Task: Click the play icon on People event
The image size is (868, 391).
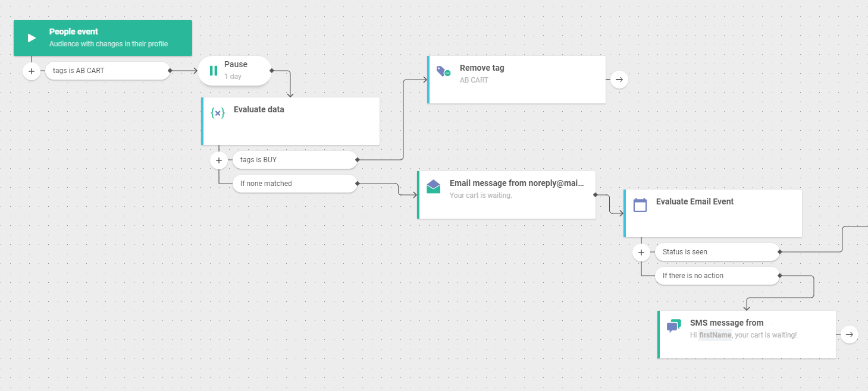Action: coord(31,37)
